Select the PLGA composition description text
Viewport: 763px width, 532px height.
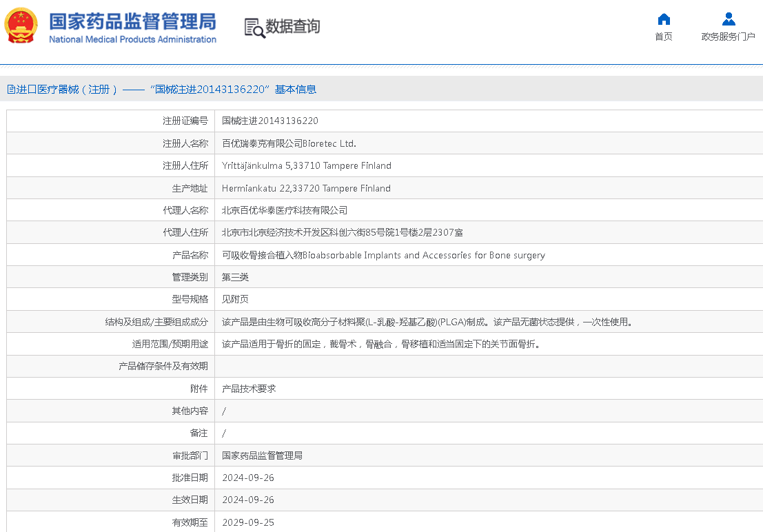coord(427,323)
